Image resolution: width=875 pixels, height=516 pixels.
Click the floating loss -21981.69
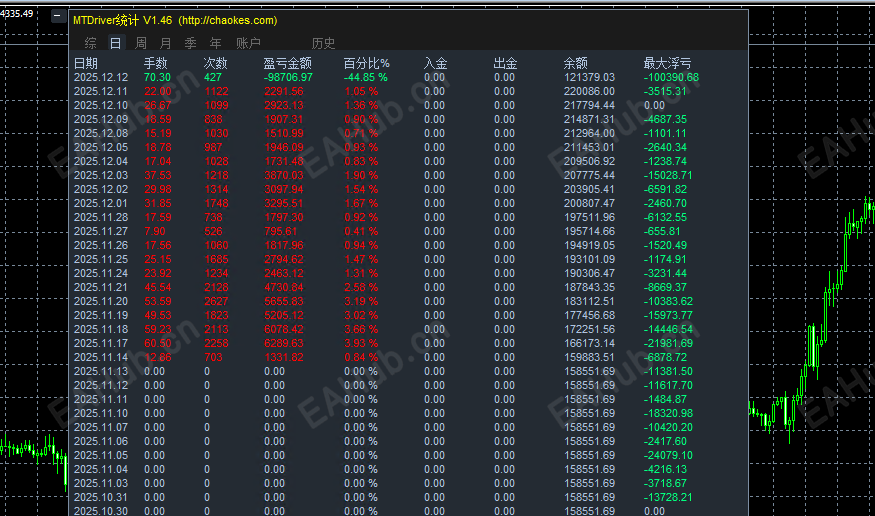click(668, 343)
